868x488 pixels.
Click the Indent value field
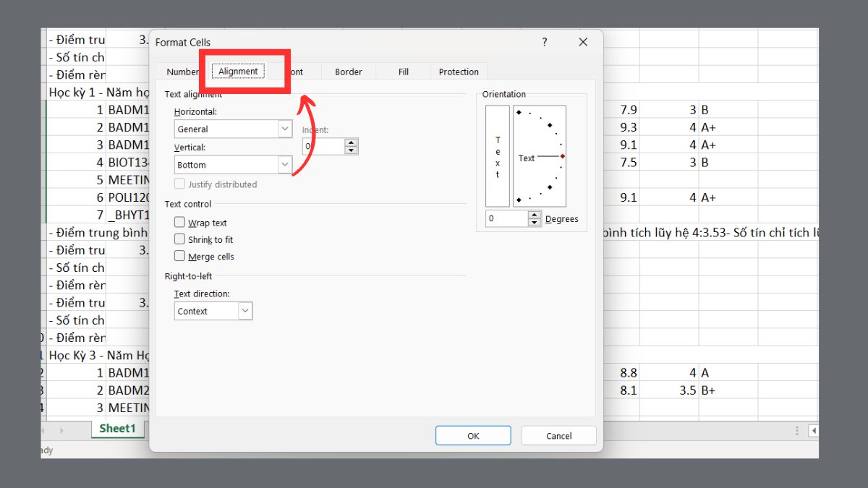(323, 146)
